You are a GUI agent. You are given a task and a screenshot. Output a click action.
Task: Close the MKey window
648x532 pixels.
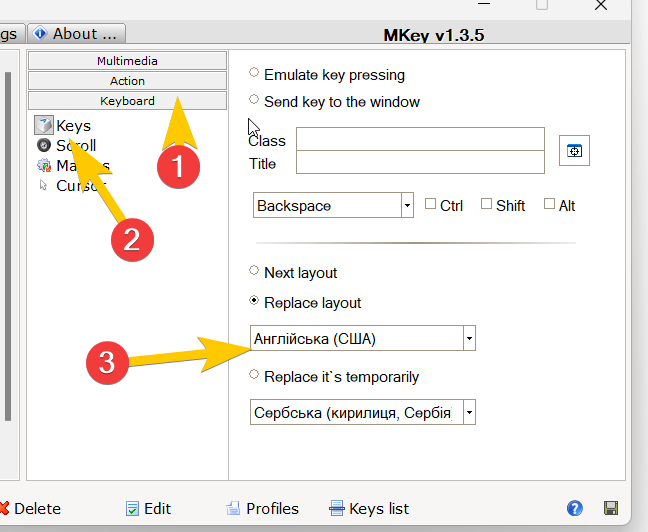click(x=600, y=5)
